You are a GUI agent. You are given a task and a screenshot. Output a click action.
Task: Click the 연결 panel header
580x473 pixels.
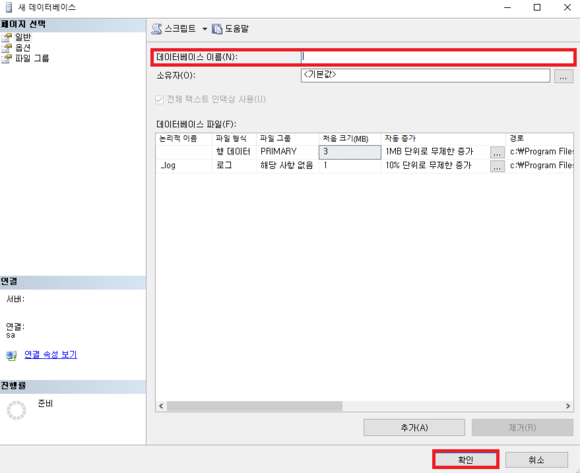pyautogui.click(x=73, y=282)
